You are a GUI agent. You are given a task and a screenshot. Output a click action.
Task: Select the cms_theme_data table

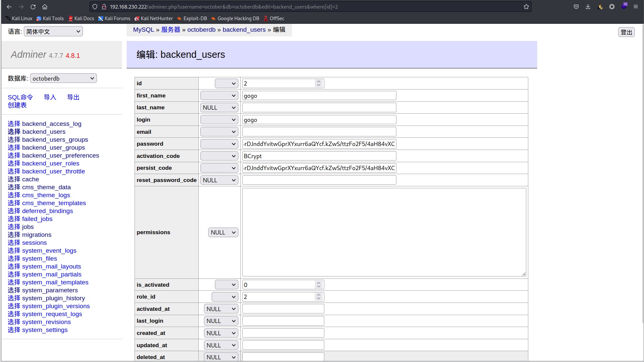click(46, 187)
